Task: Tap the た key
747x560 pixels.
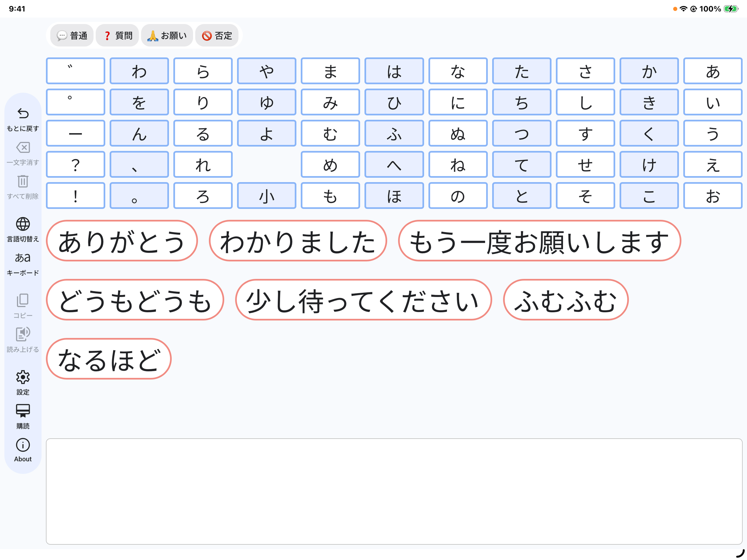Action: 522,71
